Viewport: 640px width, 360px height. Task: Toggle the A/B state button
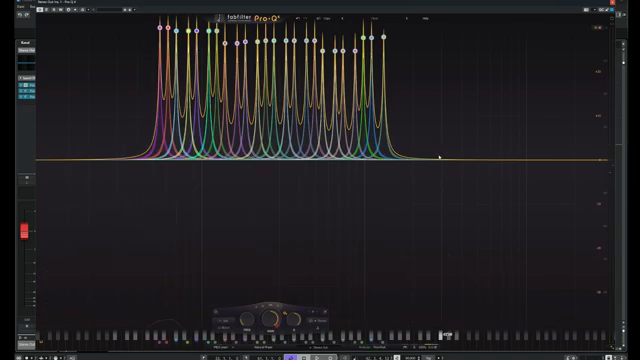[x=318, y=18]
